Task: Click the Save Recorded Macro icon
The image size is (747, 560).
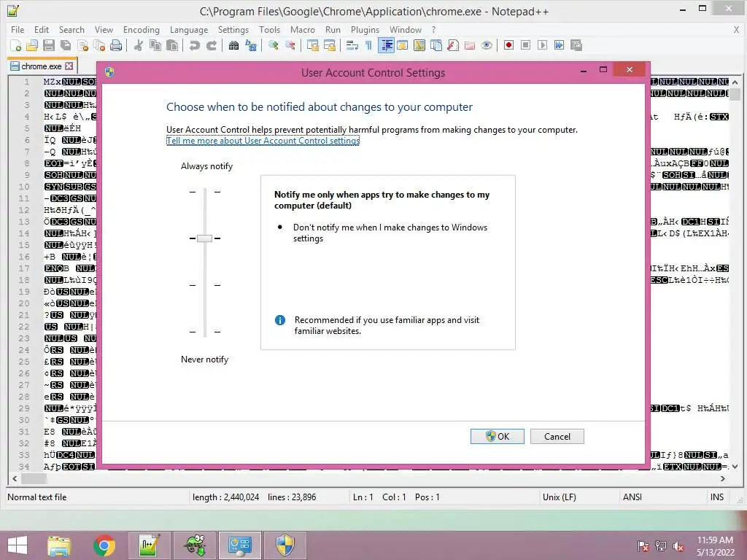Action: click(x=576, y=45)
